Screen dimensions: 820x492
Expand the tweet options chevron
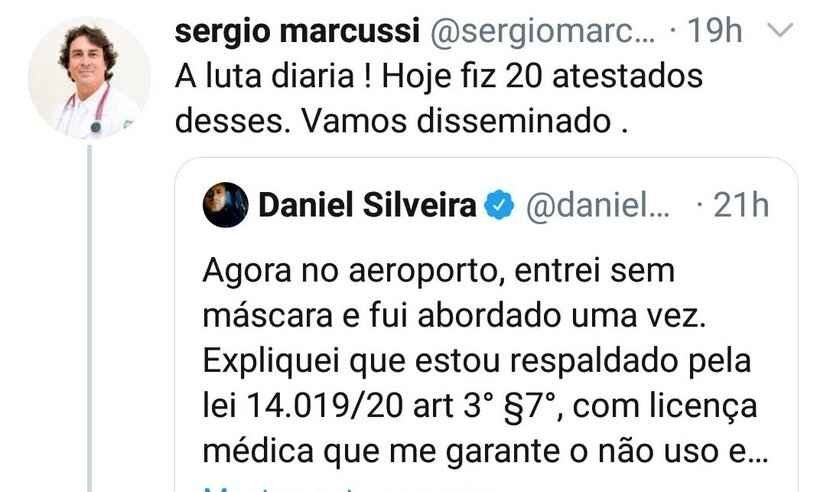coord(781,30)
